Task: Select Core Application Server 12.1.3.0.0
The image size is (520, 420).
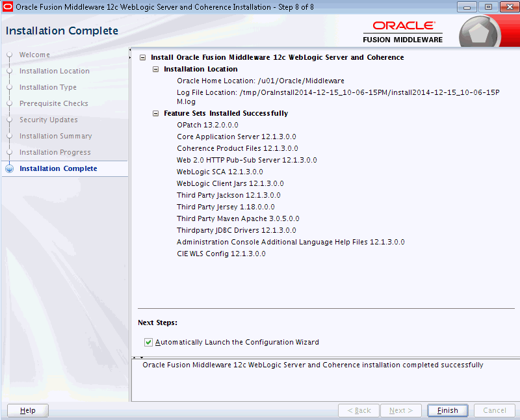Action: (237, 137)
